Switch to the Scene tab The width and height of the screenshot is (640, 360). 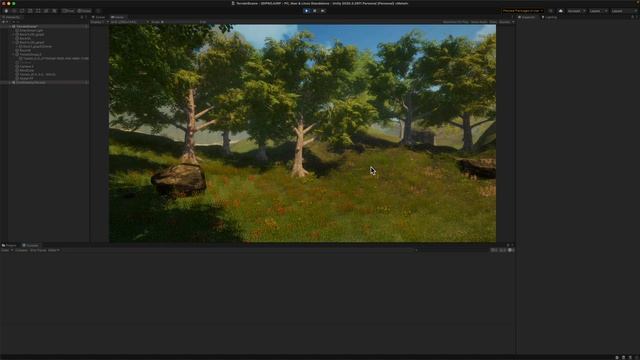[98, 17]
